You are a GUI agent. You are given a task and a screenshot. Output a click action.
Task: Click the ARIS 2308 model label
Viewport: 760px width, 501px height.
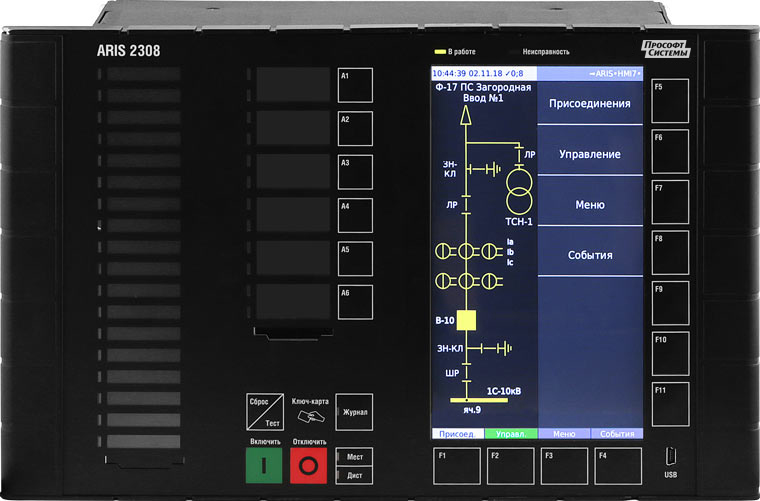click(128, 50)
